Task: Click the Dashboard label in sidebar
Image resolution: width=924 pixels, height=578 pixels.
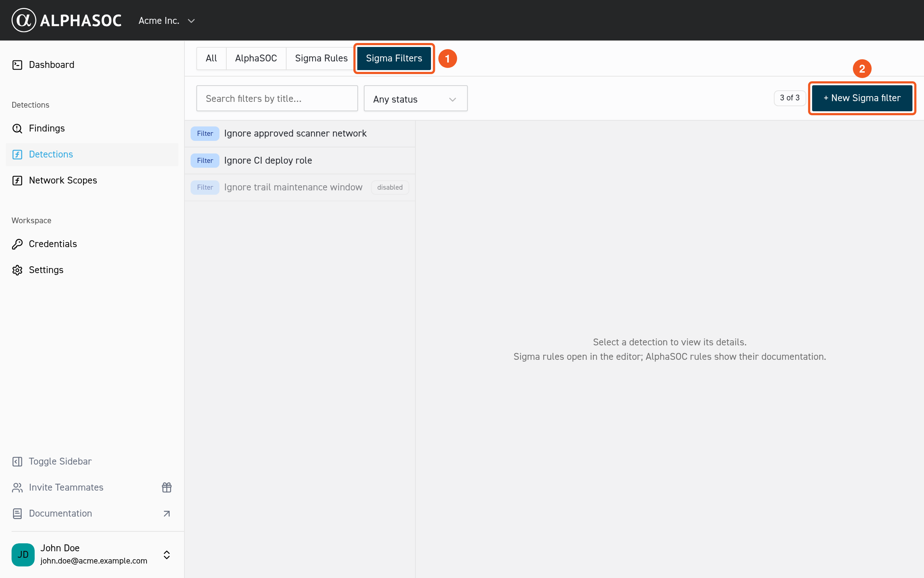Action: coord(52,65)
